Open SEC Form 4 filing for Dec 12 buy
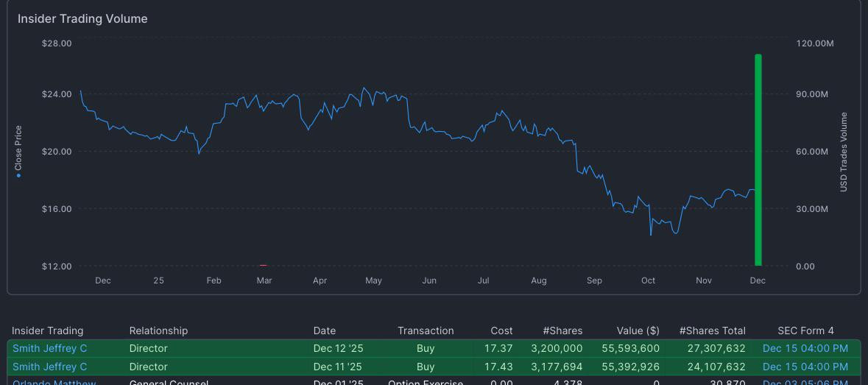 pyautogui.click(x=805, y=348)
